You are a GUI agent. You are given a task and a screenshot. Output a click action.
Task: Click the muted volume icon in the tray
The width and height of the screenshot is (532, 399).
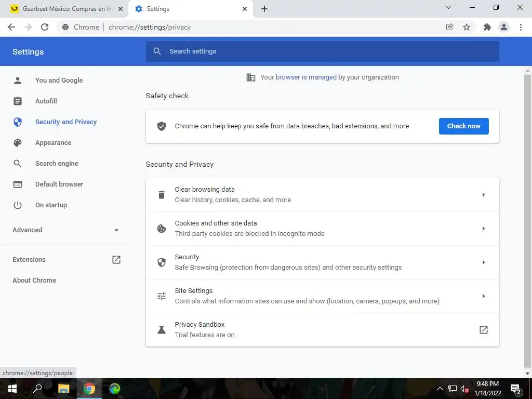click(464, 389)
